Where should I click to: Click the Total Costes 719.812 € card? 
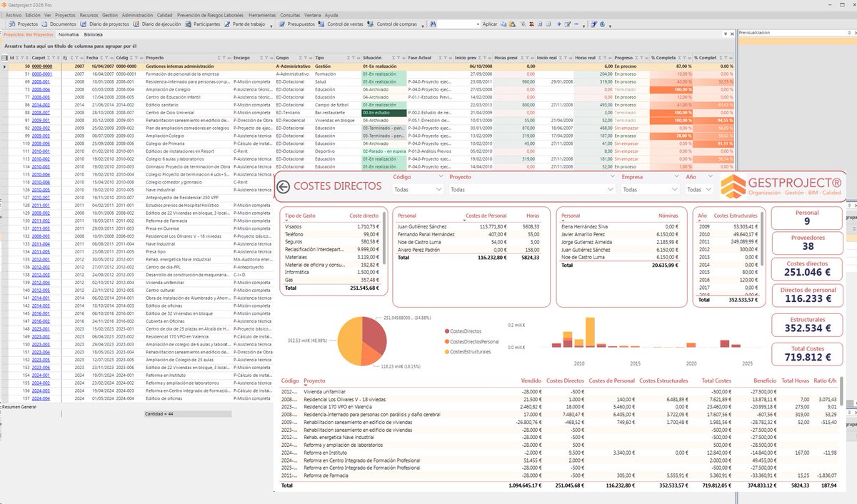(x=807, y=353)
